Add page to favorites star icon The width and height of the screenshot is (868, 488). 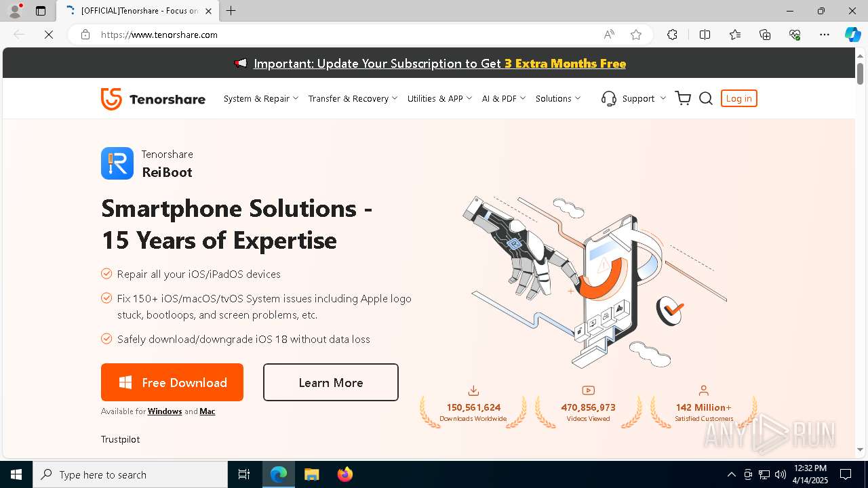636,35
